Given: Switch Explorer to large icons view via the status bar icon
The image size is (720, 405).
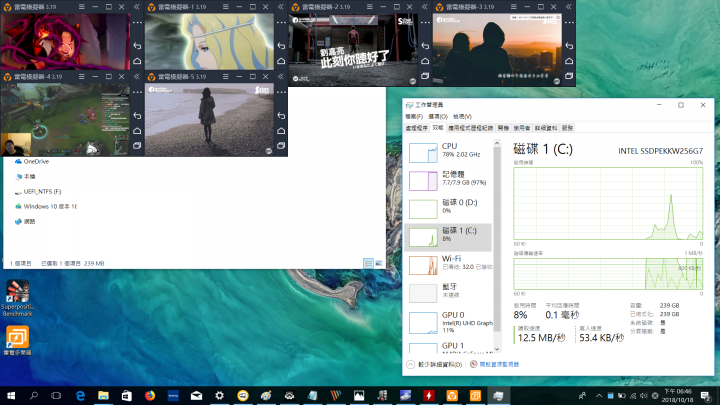Looking at the screenshot, I should point(379,263).
